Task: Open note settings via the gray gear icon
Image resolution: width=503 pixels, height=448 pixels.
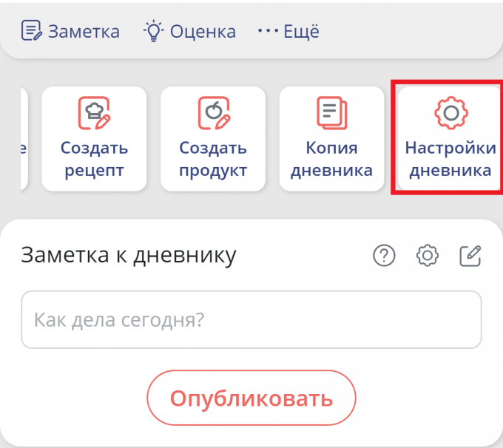Action: [x=428, y=256]
